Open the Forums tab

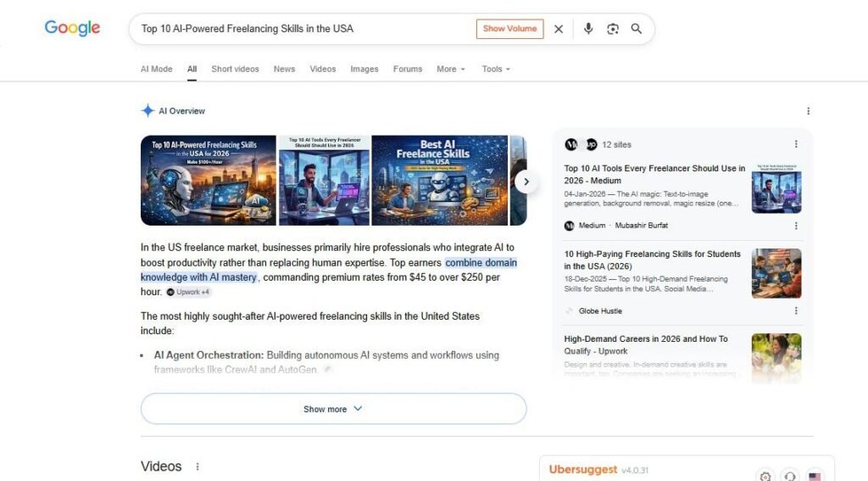[408, 69]
